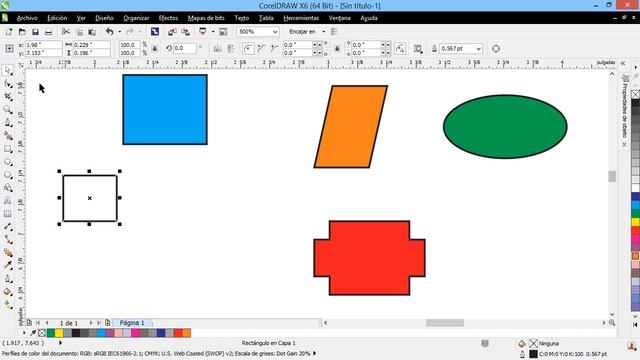Toggle edit corners together padlock
The height and width of the screenshot is (360, 640).
337,49
